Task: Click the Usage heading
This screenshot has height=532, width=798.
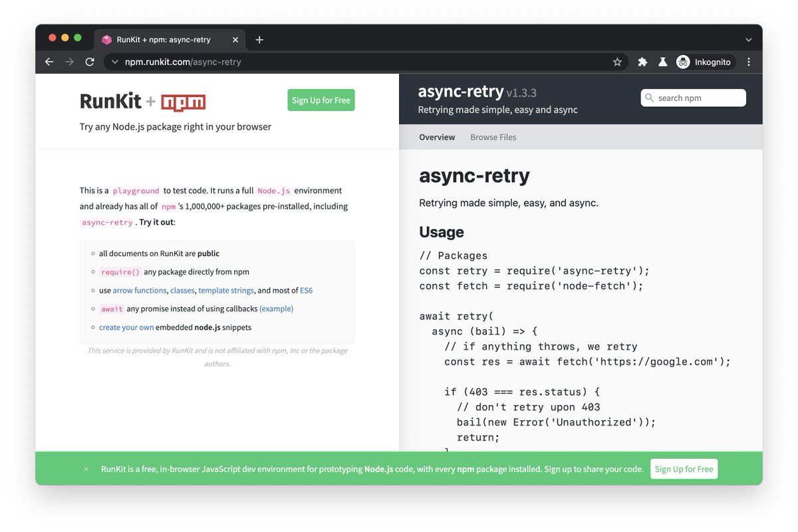Action: pos(442,232)
